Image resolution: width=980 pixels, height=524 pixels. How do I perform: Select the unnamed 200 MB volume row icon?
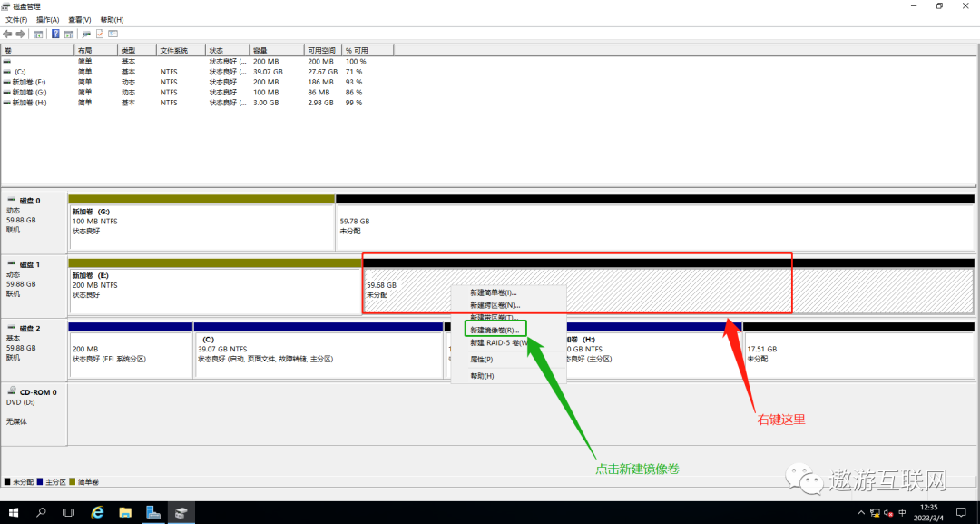7,62
